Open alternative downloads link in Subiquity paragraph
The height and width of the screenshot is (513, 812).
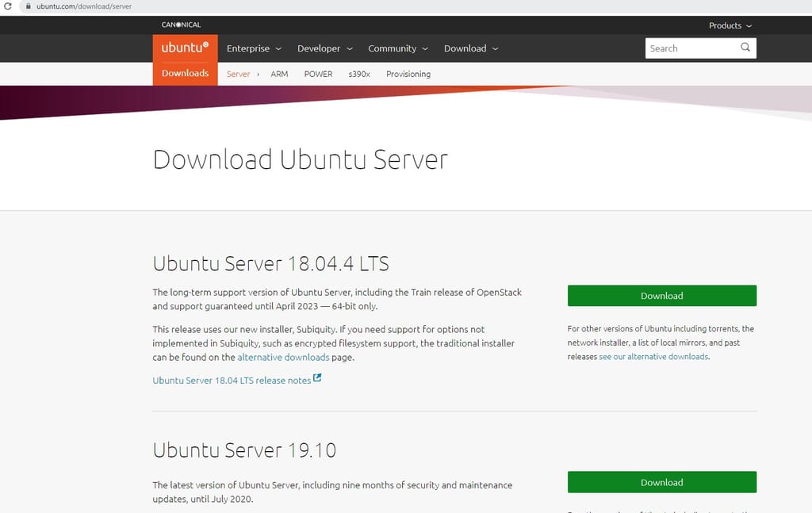(x=283, y=357)
